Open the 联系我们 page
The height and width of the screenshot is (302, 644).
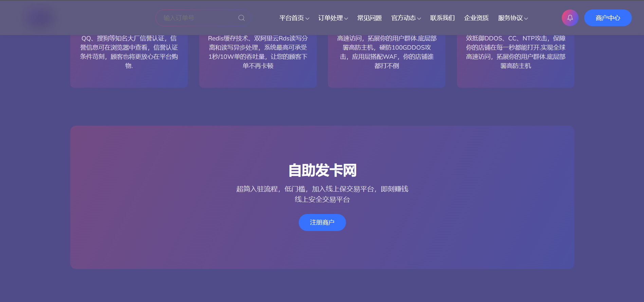[442, 18]
